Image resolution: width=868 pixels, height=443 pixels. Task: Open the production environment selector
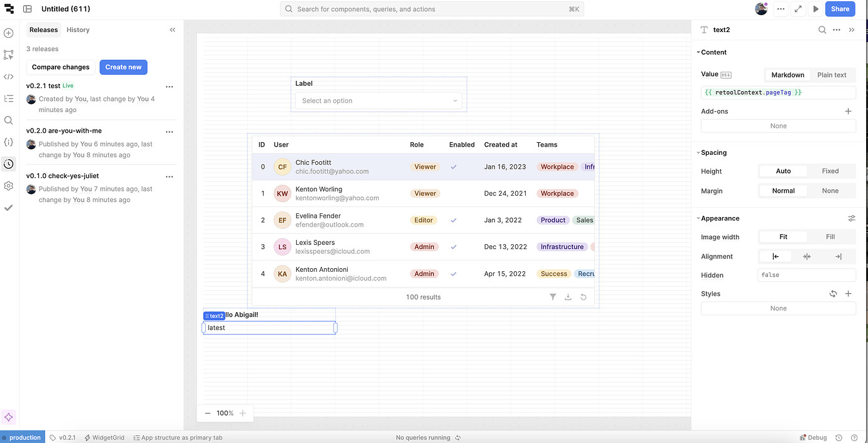(x=23, y=437)
